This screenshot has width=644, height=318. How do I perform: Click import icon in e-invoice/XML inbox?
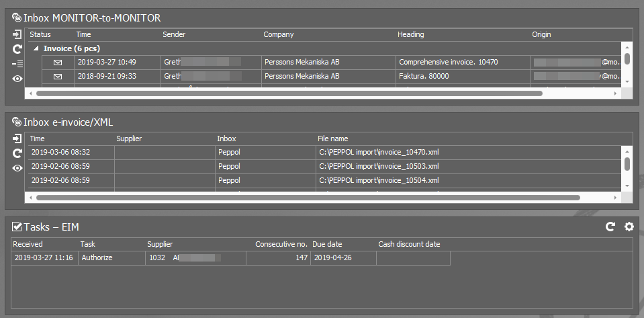click(17, 138)
